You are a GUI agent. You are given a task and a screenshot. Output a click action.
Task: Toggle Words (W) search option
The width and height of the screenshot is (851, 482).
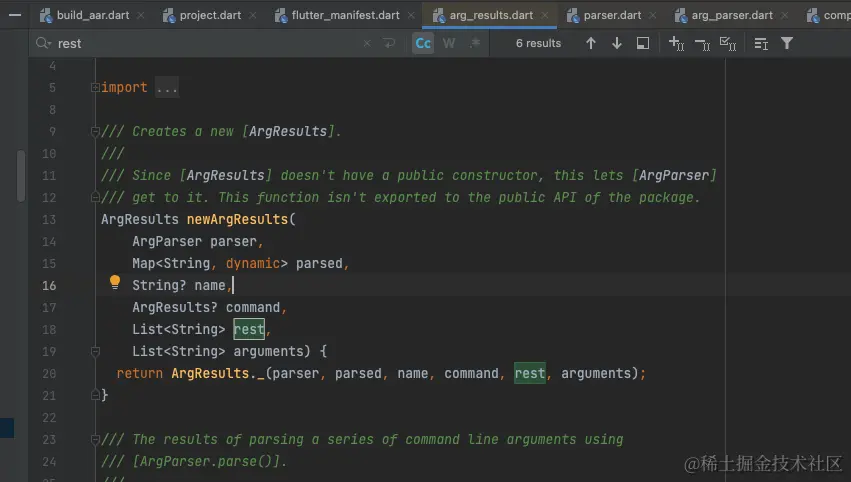click(x=449, y=43)
